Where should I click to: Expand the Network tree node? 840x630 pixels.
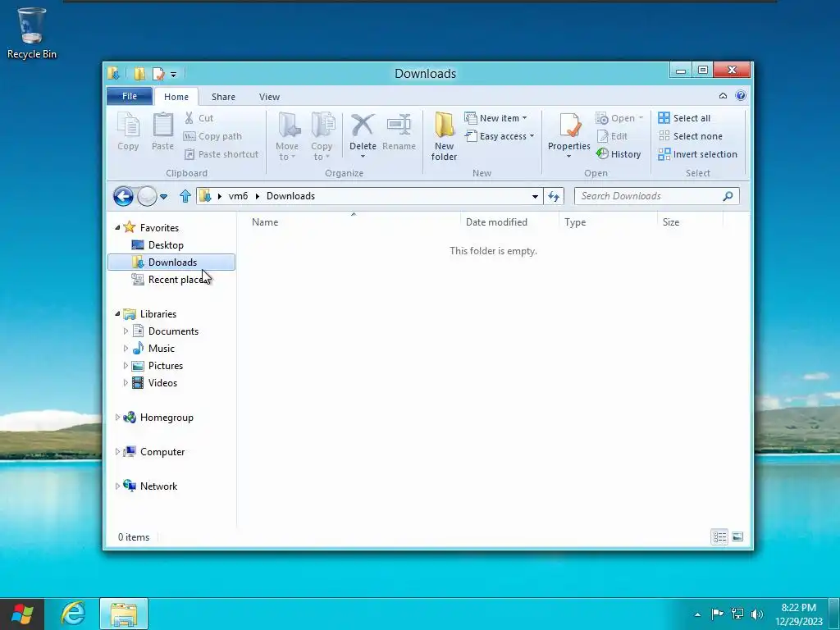point(117,486)
